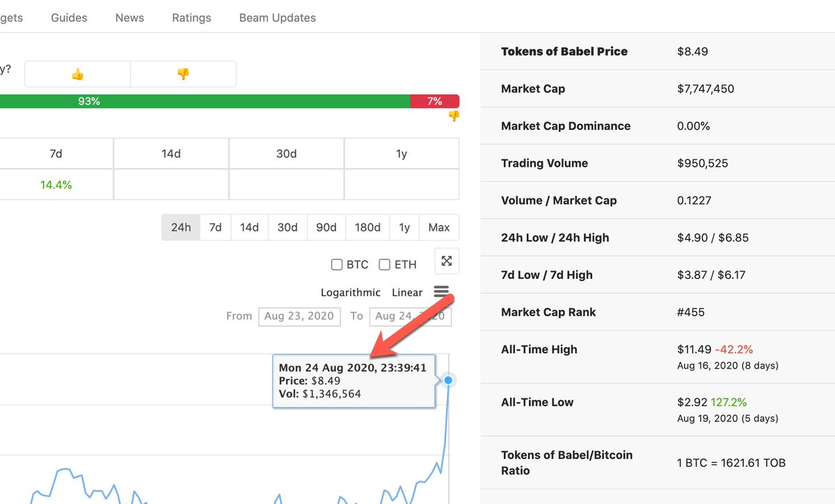The height and width of the screenshot is (504, 835).
Task: Click the thumbs up vote button
Action: [x=77, y=74]
